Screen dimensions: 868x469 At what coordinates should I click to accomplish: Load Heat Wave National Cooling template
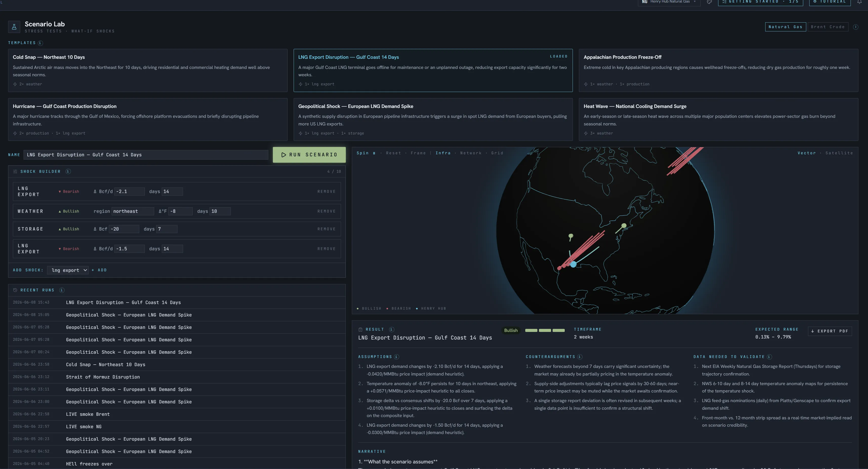(x=718, y=119)
